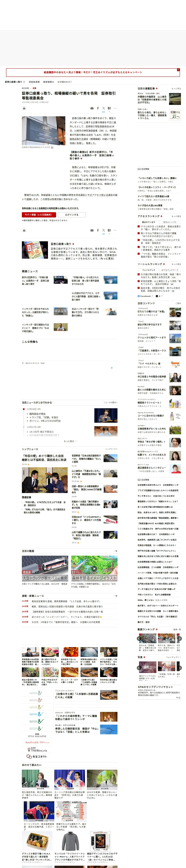Image resolution: width=186 pixels, height=868 pixels.
Task: Previous arrow in 写真 carousel
Action: [x=139, y=667]
